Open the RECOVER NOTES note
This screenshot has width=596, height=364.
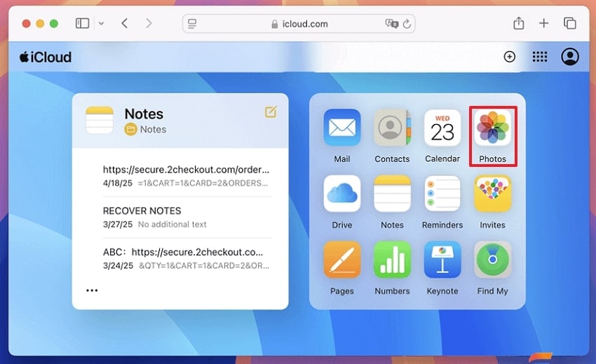[187, 217]
